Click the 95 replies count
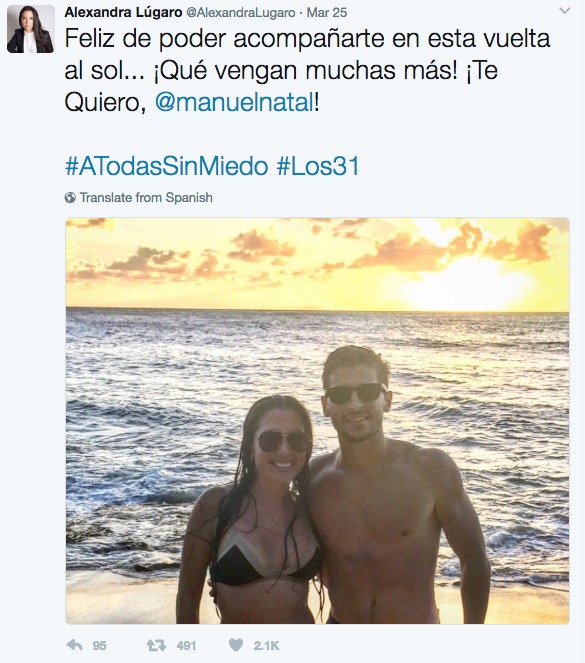This screenshot has width=585, height=663. (x=99, y=646)
